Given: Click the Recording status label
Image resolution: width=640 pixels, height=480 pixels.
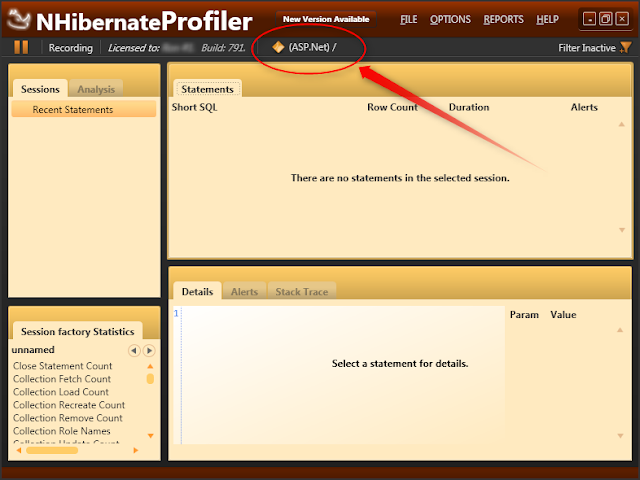Looking at the screenshot, I should click(71, 48).
